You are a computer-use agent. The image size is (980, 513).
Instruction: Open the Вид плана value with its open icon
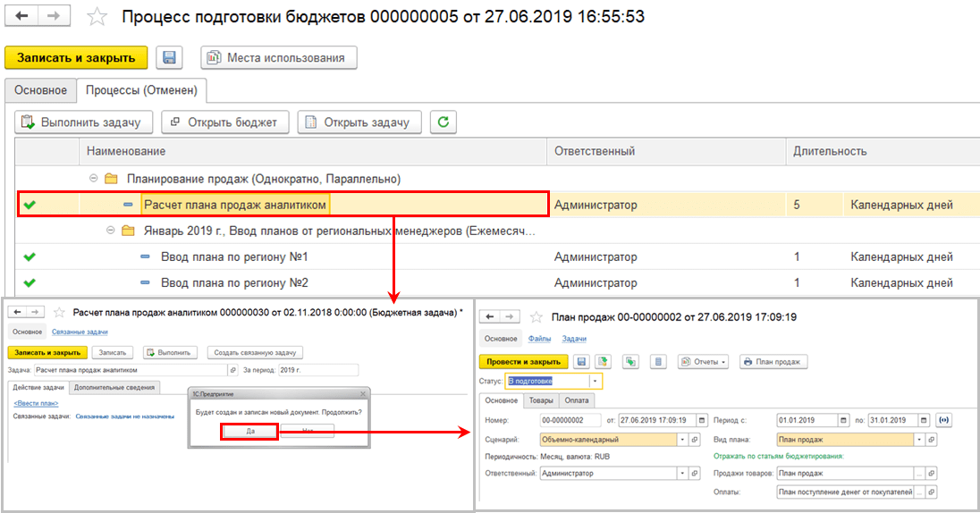(x=931, y=440)
